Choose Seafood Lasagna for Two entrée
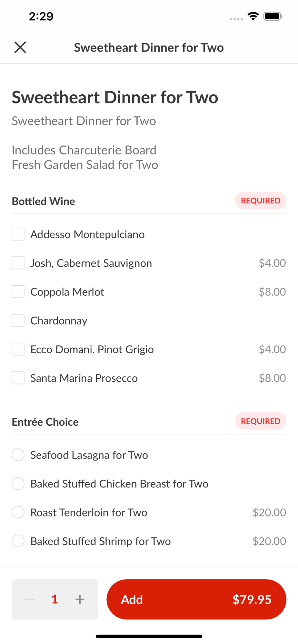Viewport: 298px width, 644px height. (x=18, y=455)
